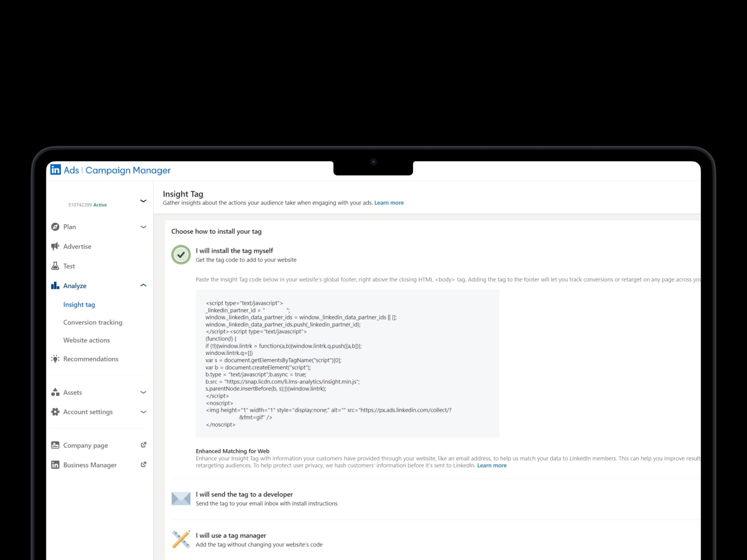747x560 pixels.
Task: Click the Choose how to install your tag heading
Action: point(216,231)
